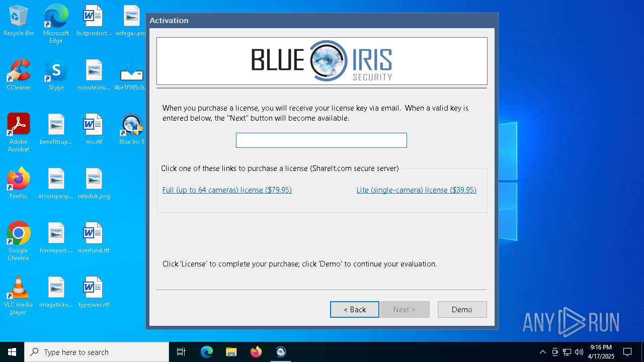
Task: Select the wifegas.png file icon
Action: pyautogui.click(x=131, y=21)
